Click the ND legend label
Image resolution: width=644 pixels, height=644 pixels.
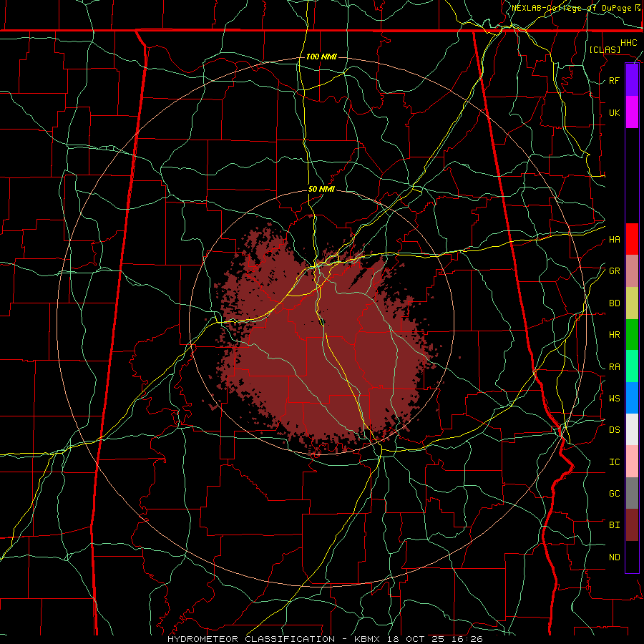615,557
